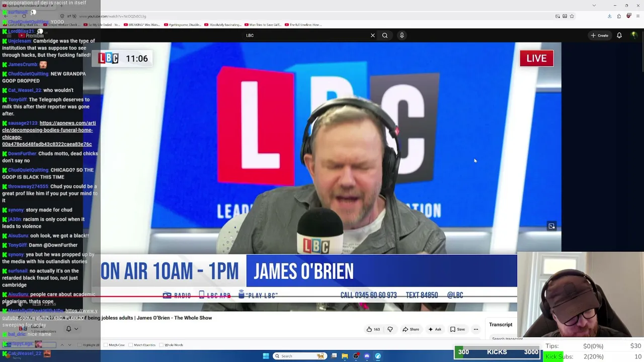644x362 pixels.
Task: Click the browser address bar URL
Action: point(113,16)
